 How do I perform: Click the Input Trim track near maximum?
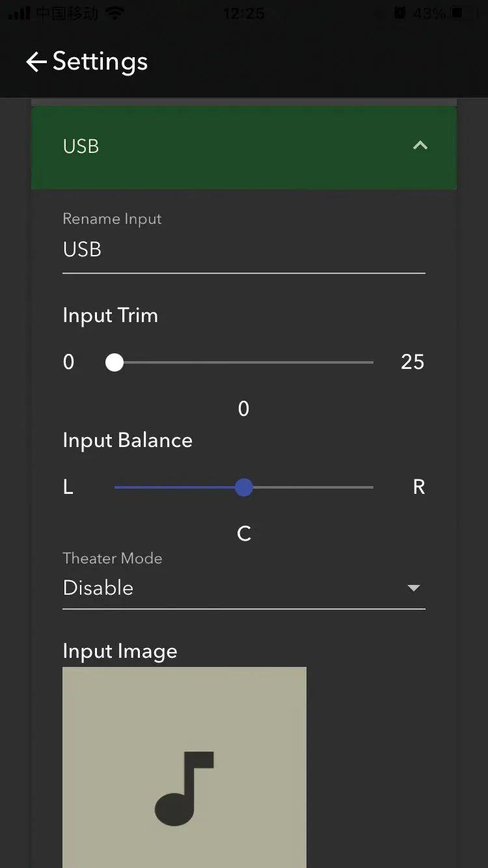pyautogui.click(x=358, y=362)
